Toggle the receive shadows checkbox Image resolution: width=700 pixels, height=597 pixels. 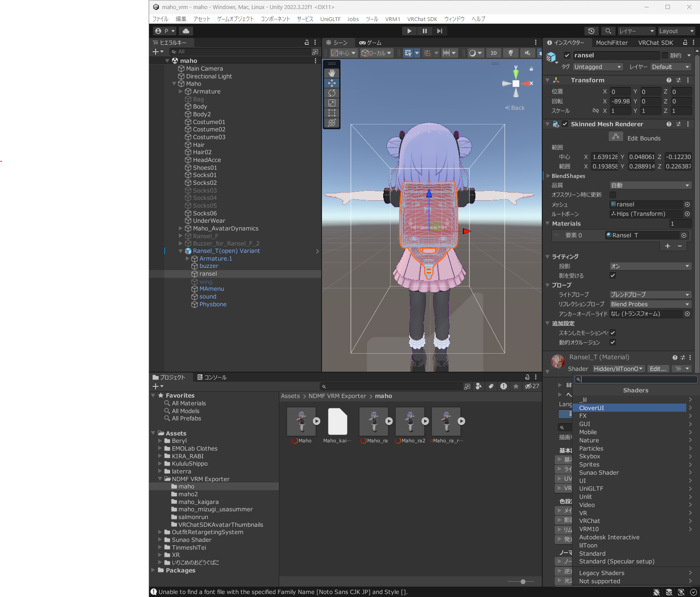(x=612, y=276)
